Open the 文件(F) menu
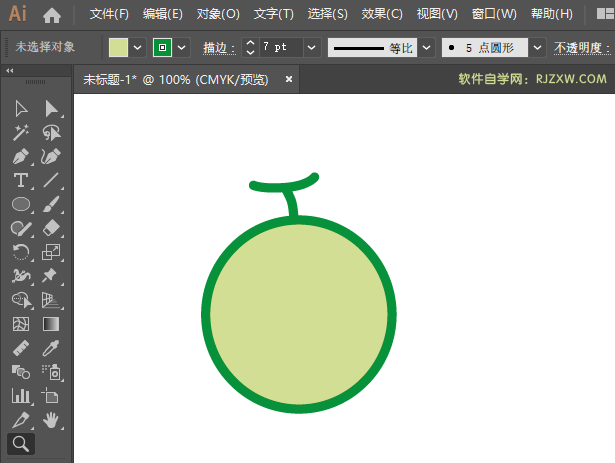 click(109, 15)
